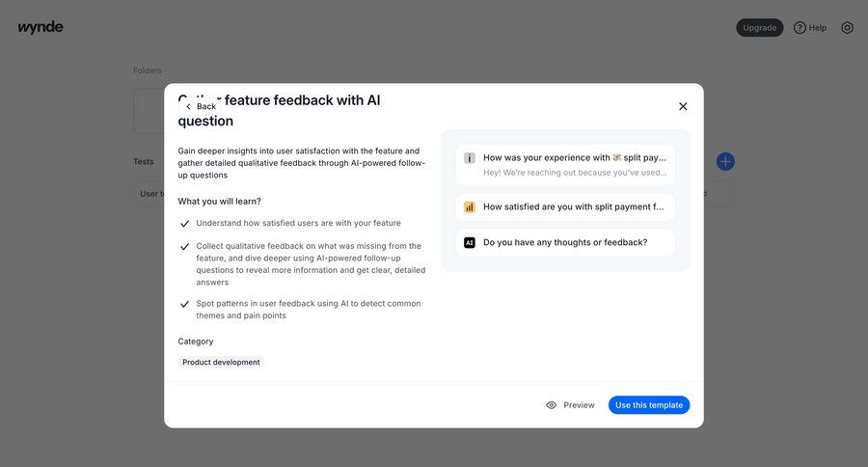Click the bar chart rating icon
Screen dimensions: 868x467
click(470, 206)
